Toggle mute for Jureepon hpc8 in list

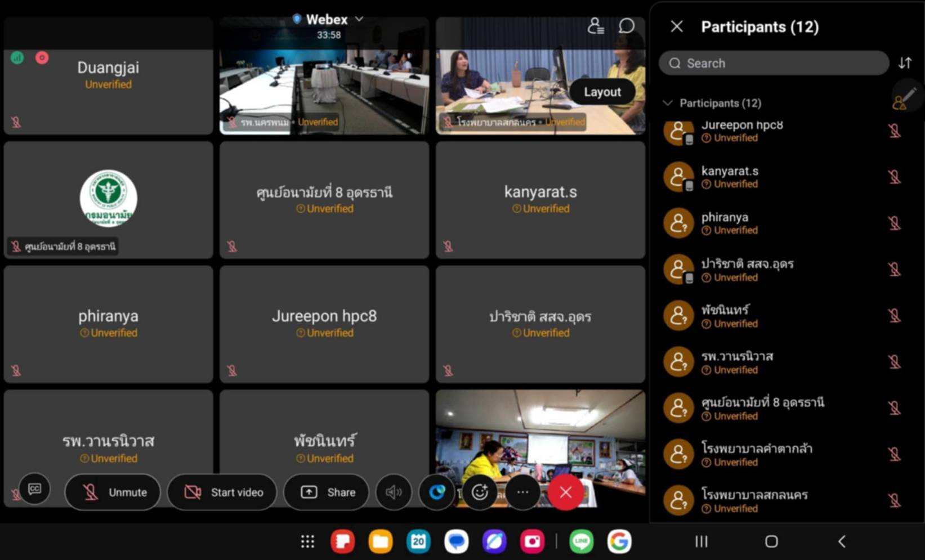894,131
